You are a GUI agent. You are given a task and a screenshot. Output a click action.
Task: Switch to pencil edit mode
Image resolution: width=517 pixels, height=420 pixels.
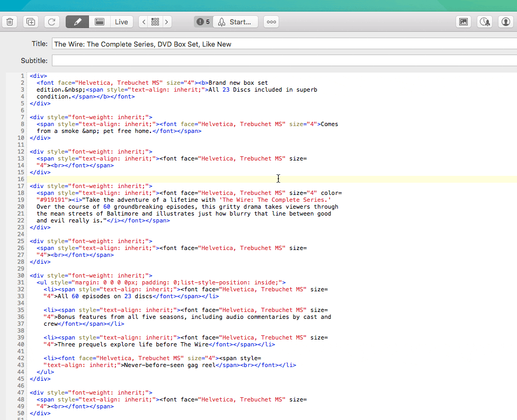(77, 22)
